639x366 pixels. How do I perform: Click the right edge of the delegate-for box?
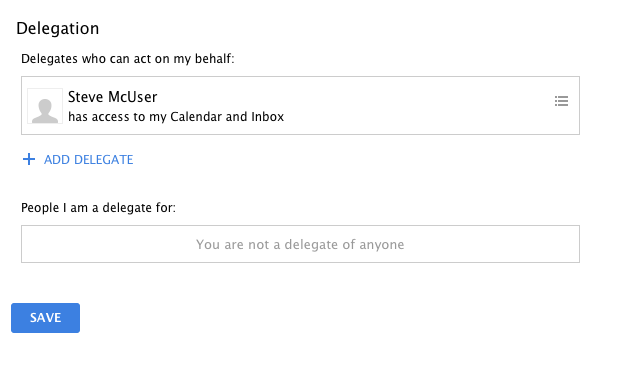[x=579, y=244]
